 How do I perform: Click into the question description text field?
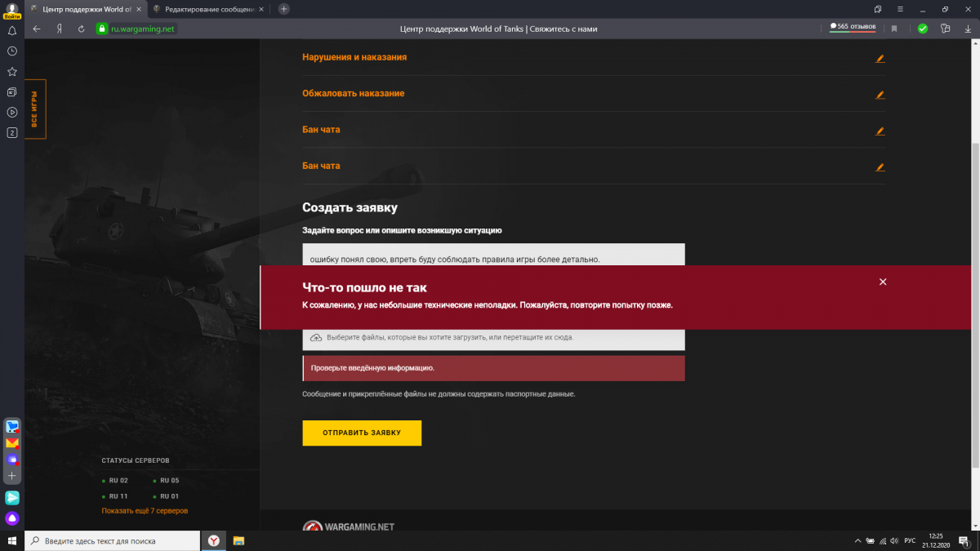tap(493, 256)
